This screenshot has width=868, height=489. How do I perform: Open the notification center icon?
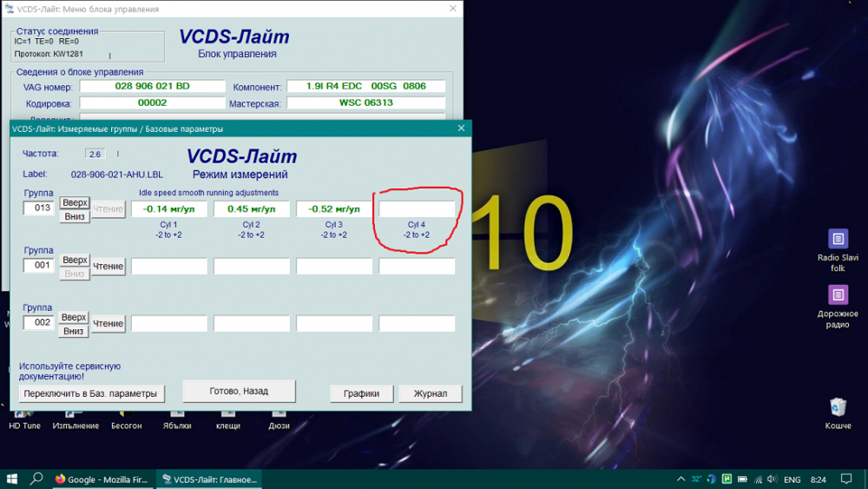point(845,479)
